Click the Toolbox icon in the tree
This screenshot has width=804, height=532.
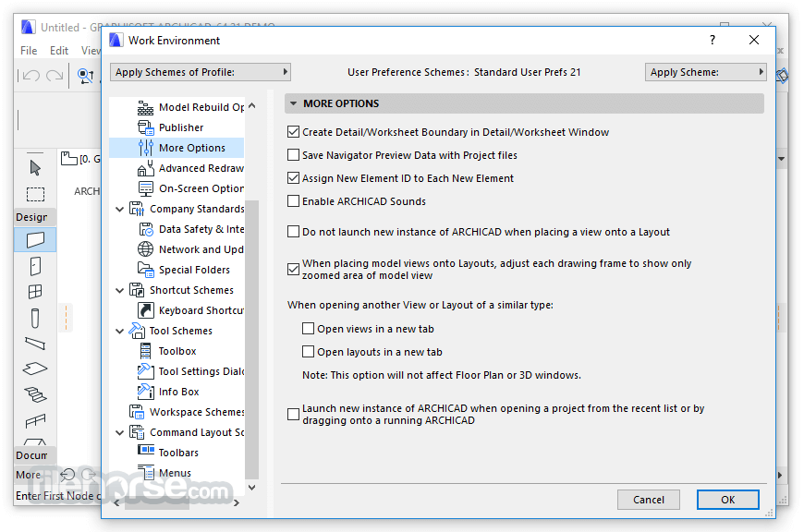tap(146, 351)
